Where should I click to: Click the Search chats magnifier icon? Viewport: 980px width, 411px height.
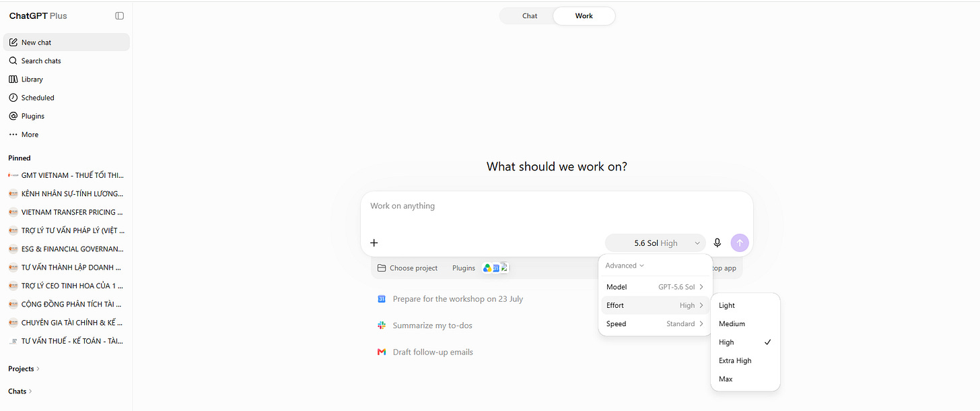[13, 61]
